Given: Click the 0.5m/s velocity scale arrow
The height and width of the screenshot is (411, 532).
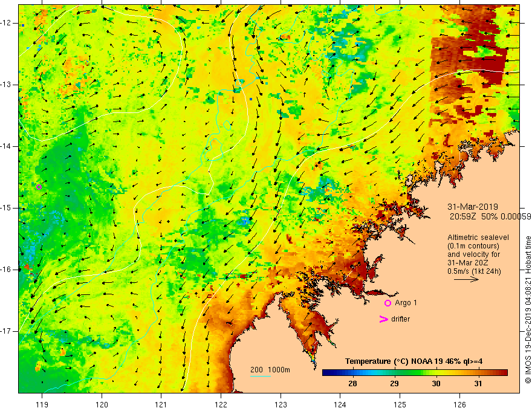Looking at the screenshot, I should click(466, 279).
